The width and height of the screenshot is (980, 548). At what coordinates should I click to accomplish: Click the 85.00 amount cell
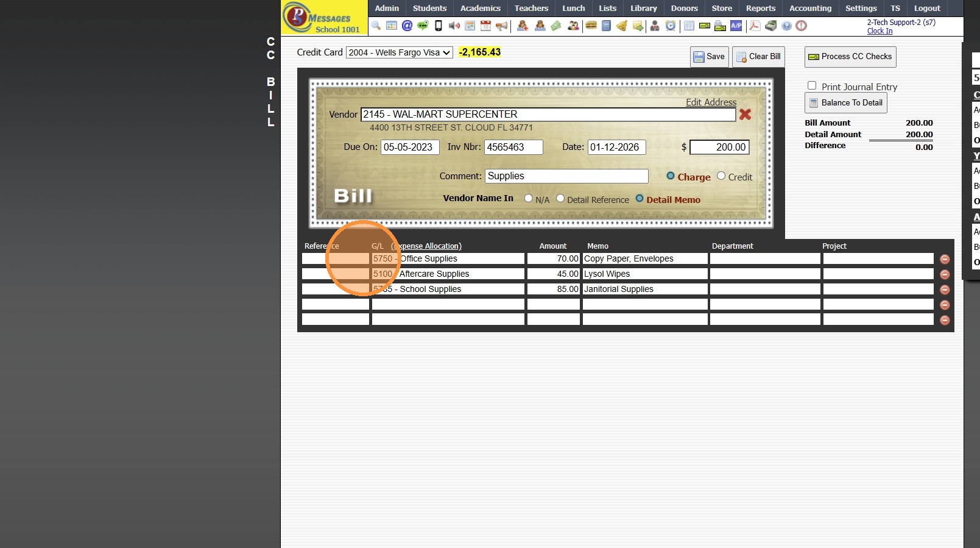(x=554, y=289)
